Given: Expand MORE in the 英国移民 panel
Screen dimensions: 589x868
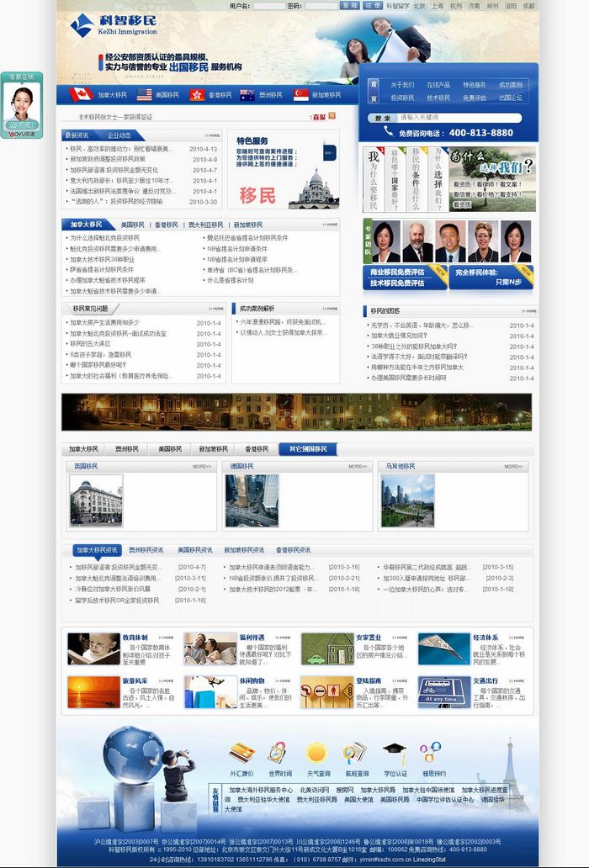Looking at the screenshot, I should [202, 466].
